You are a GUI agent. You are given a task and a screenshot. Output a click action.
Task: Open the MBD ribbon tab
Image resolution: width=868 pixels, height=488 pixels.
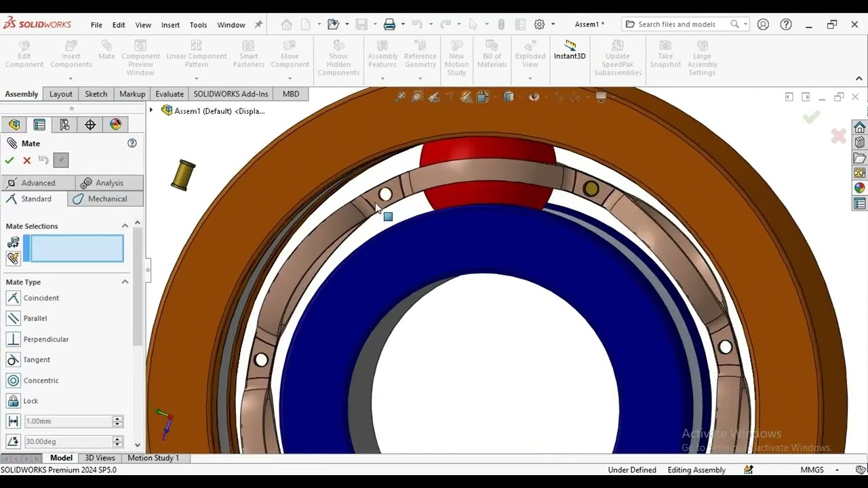pyautogui.click(x=291, y=94)
